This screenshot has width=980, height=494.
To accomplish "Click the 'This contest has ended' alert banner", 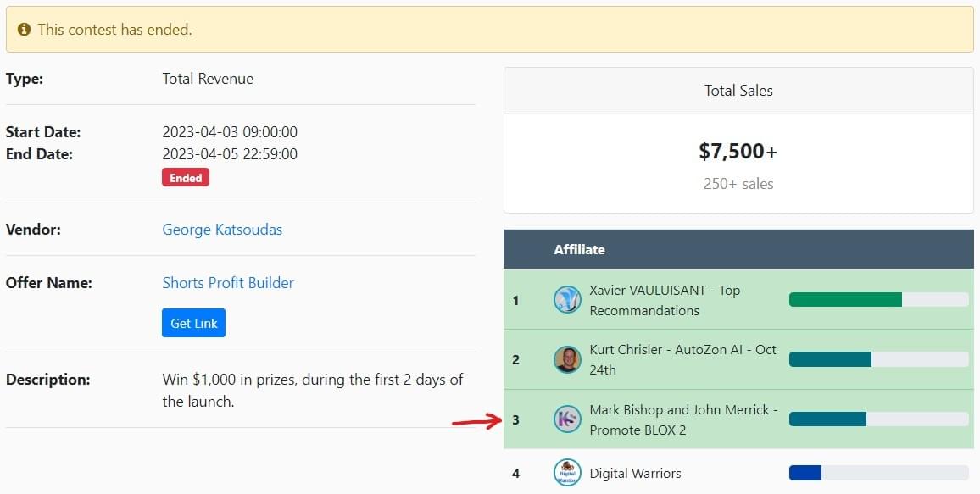I will [x=490, y=30].
